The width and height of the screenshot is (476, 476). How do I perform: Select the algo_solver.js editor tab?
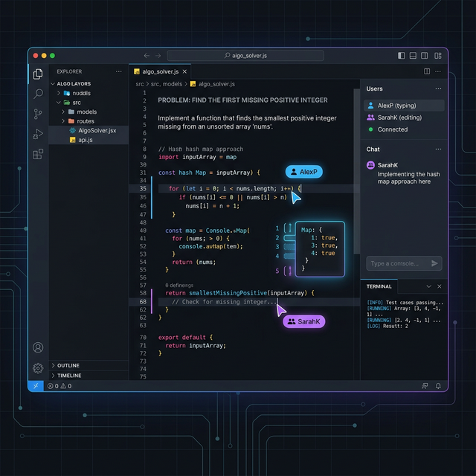pyautogui.click(x=160, y=71)
